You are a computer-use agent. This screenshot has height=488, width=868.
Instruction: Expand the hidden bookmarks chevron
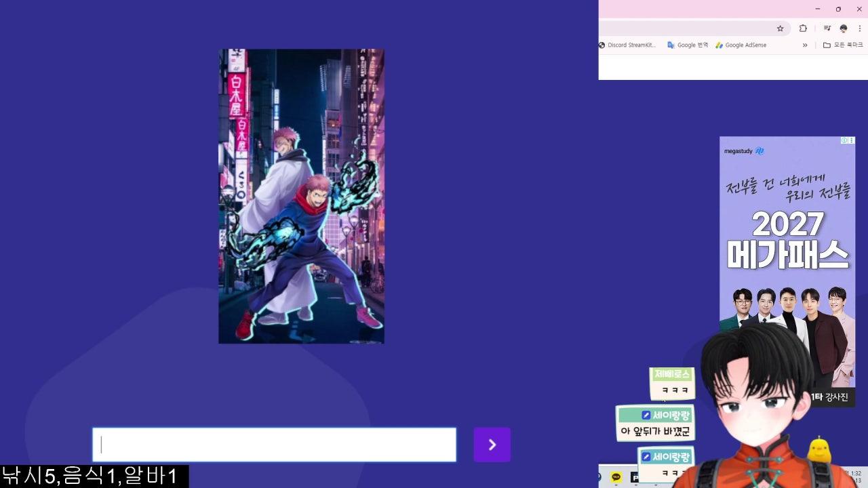tap(805, 45)
